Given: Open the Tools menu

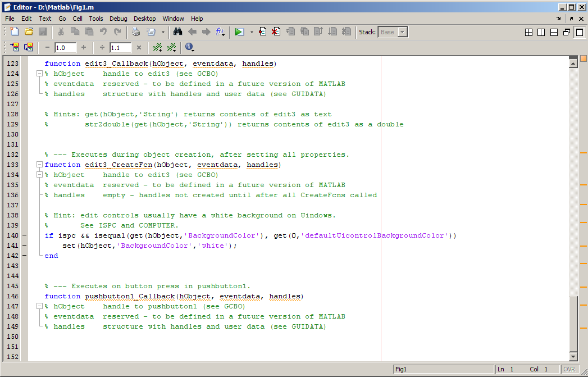Looking at the screenshot, I should (x=96, y=19).
